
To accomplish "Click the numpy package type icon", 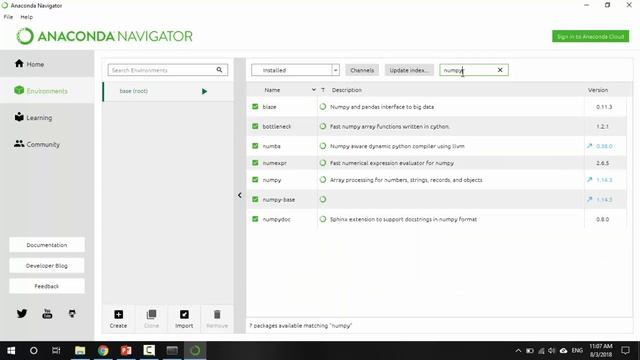I will (323, 180).
